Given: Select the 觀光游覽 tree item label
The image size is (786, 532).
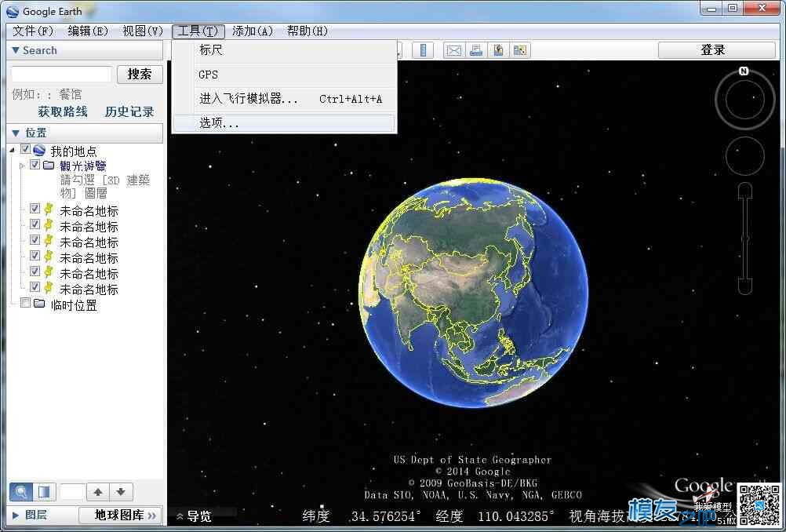Looking at the screenshot, I should pyautogui.click(x=83, y=166).
